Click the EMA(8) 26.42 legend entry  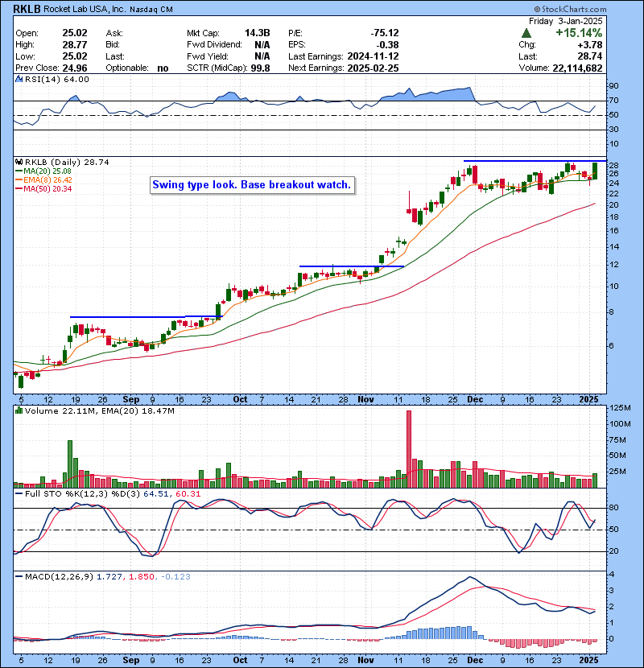click(x=43, y=179)
